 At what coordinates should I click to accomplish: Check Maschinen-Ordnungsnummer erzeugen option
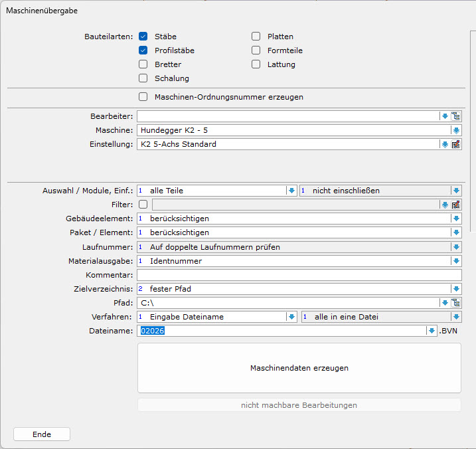tap(143, 97)
